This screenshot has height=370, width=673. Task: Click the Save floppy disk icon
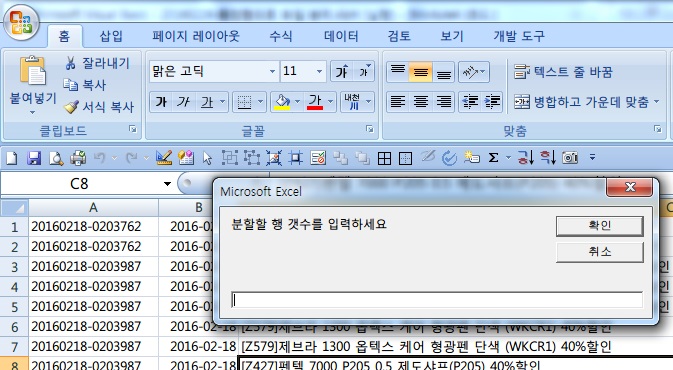pos(33,158)
